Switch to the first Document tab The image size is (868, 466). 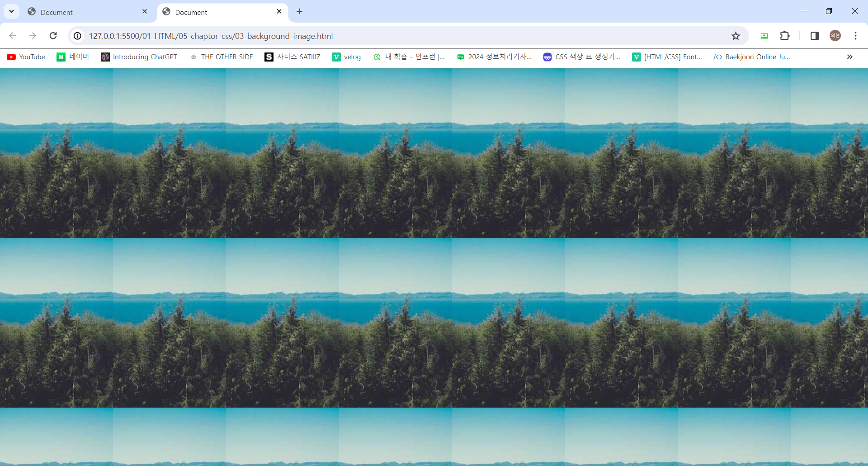(87, 12)
